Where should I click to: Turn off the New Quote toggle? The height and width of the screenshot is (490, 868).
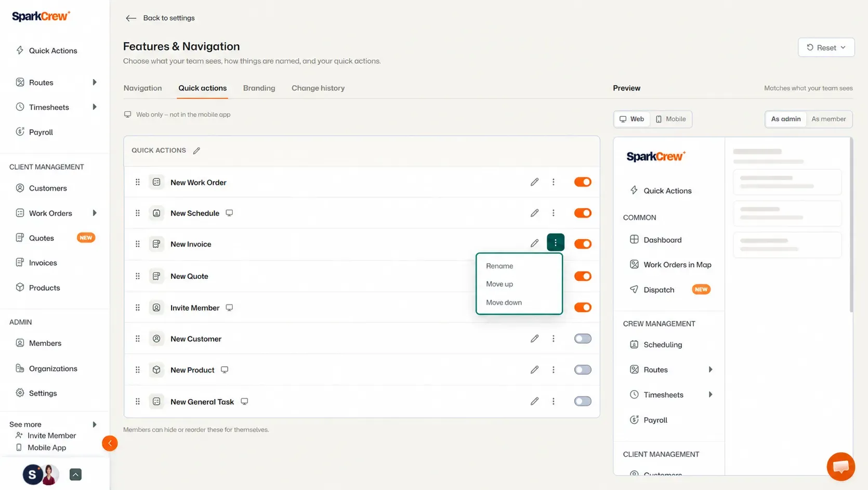click(583, 276)
